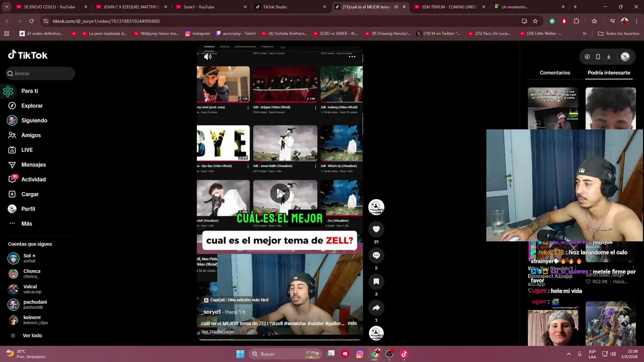
Task: Show hidden system tray icons
Action: 569,354
